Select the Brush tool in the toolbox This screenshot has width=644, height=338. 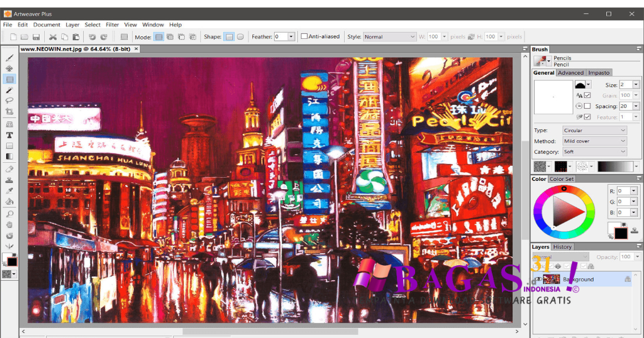pyautogui.click(x=9, y=58)
